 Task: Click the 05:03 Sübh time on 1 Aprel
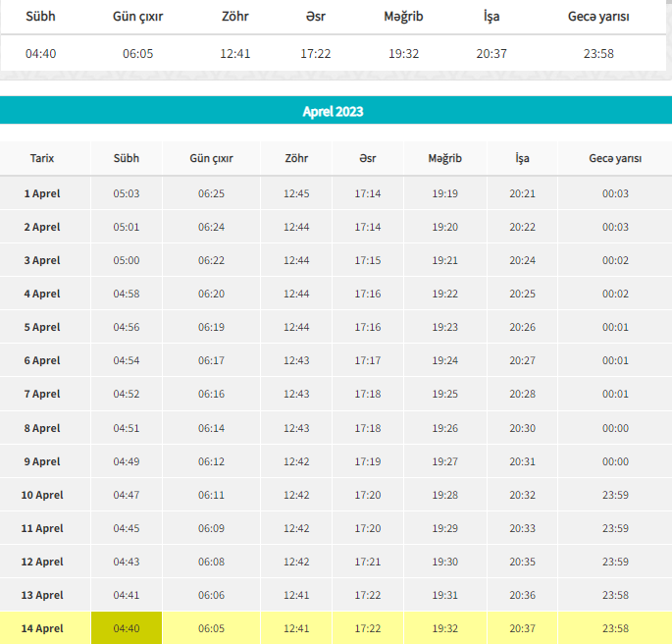[x=127, y=193]
